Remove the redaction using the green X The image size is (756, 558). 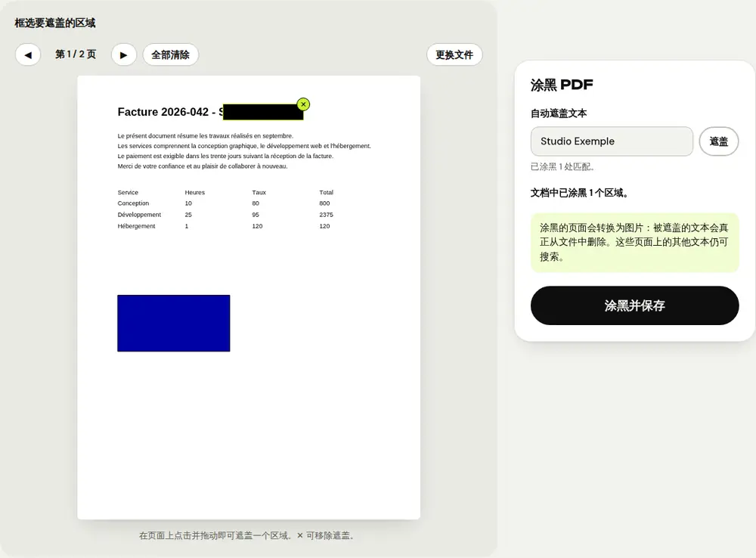coord(303,104)
